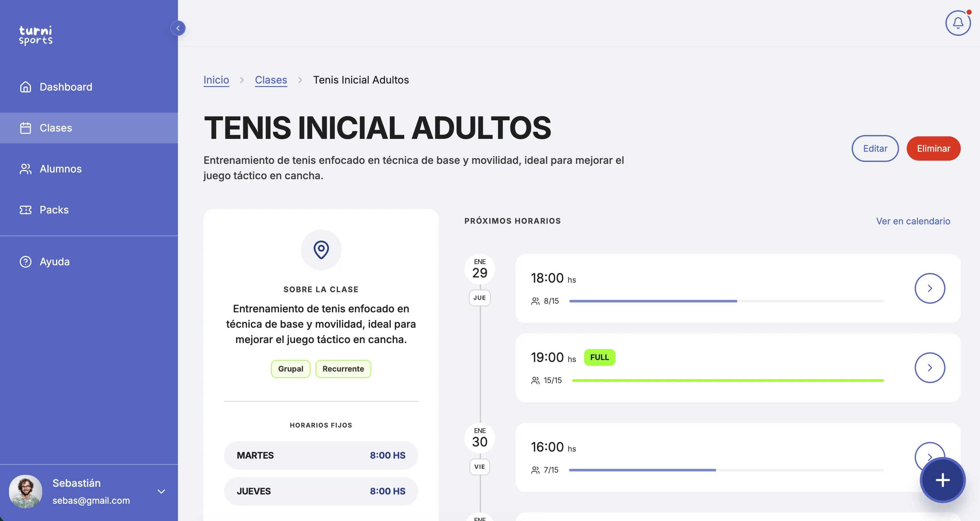Image resolution: width=980 pixels, height=521 pixels.
Task: Click the location pin icon
Action: pyautogui.click(x=321, y=250)
